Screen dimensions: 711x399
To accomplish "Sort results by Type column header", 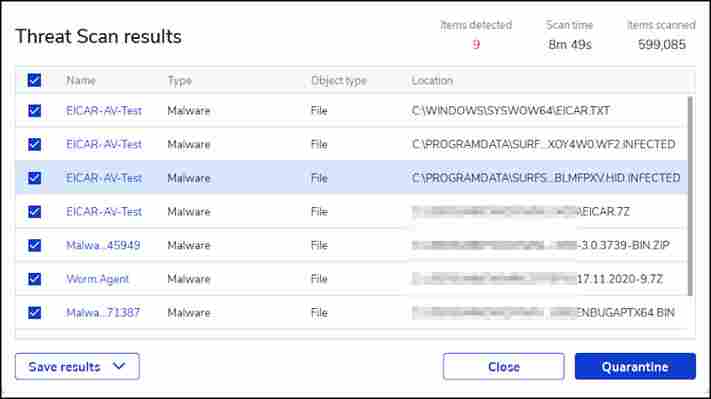I will (180, 81).
